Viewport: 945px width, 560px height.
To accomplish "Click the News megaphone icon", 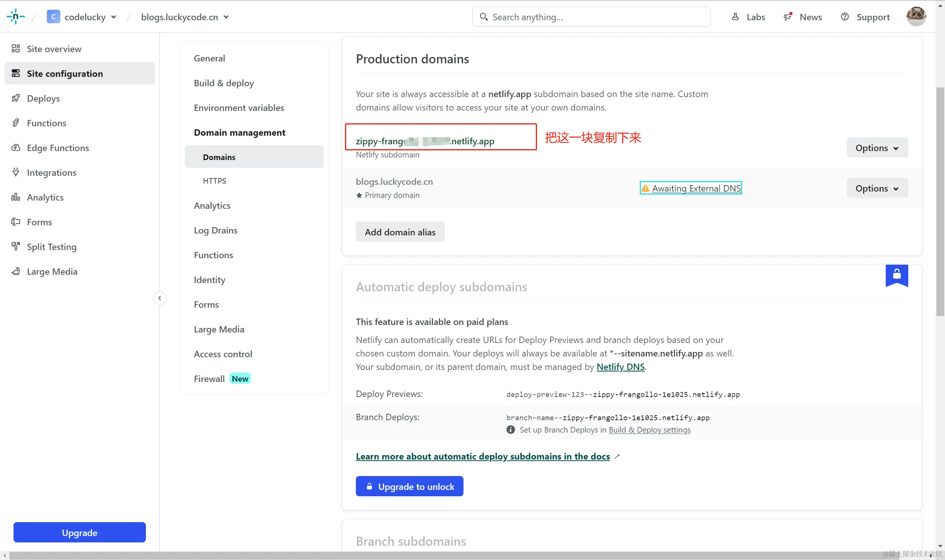I will click(x=787, y=16).
